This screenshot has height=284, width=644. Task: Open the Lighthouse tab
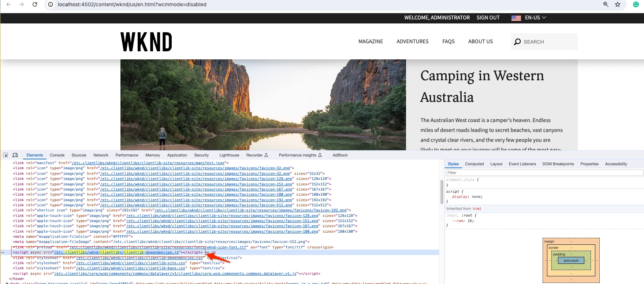pyautogui.click(x=229, y=155)
